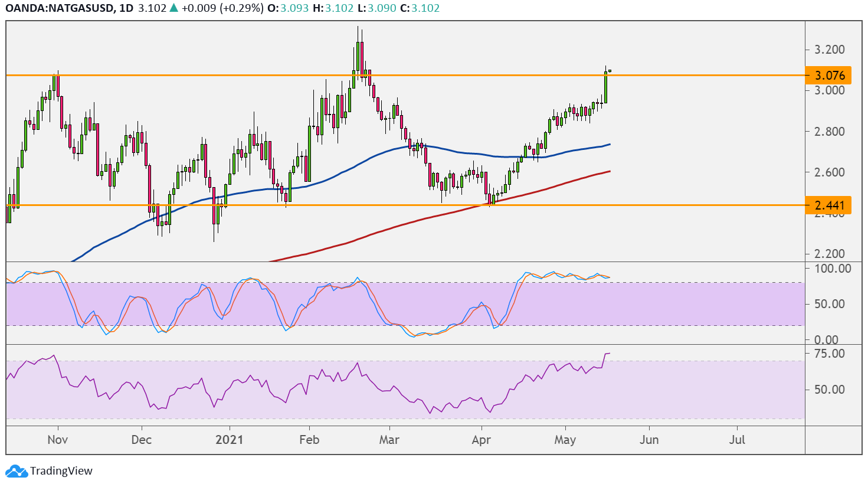Click the +0.009 (+0.29%) change value
Viewport: 868px width, 487px height.
tap(222, 8)
